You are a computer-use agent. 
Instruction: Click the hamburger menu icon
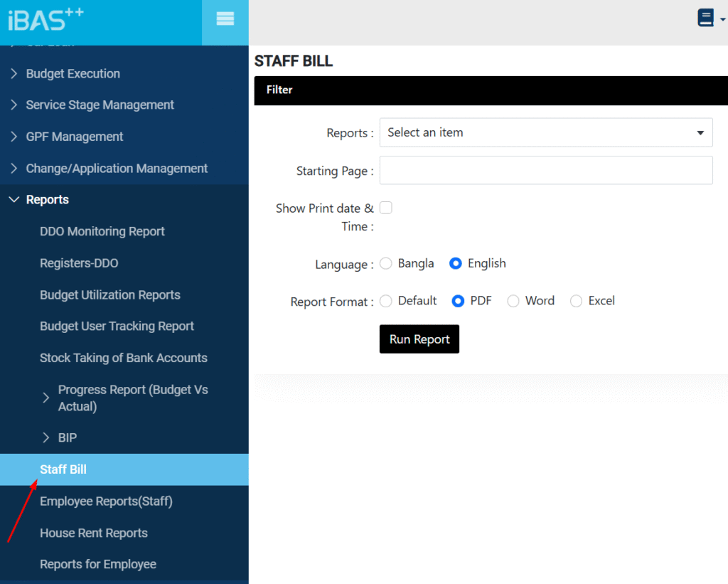[225, 20]
